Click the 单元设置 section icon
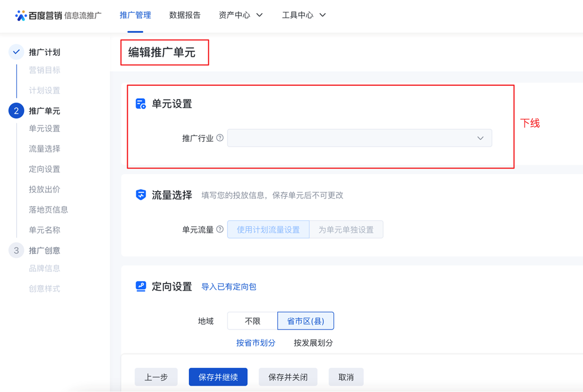583x392 pixels. coord(141,104)
